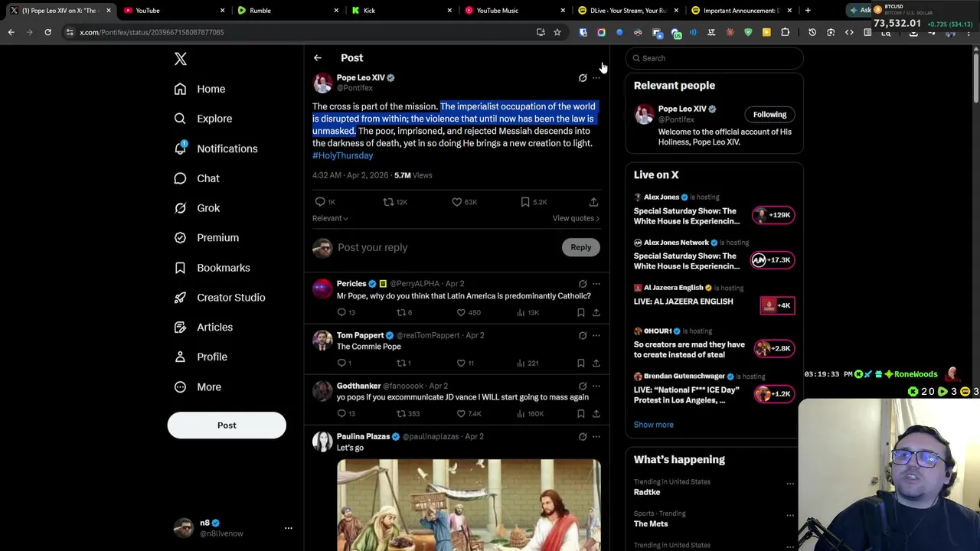Open Explore in the sidebar

[203, 119]
